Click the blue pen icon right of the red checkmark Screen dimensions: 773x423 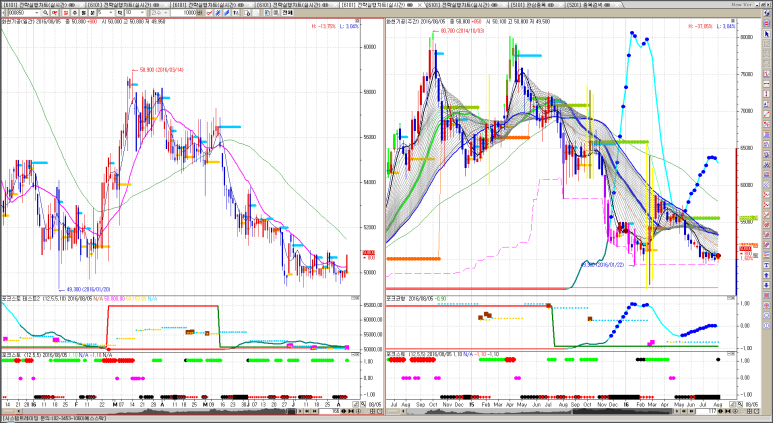(x=218, y=12)
